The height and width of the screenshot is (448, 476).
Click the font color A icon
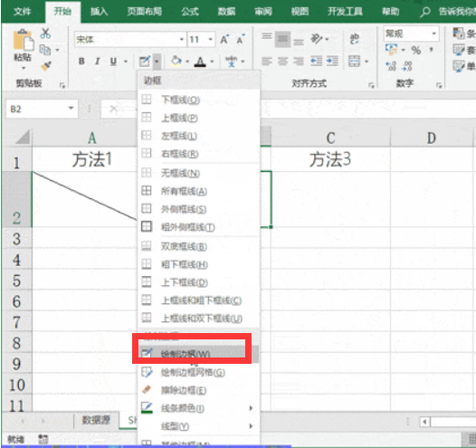tap(200, 62)
